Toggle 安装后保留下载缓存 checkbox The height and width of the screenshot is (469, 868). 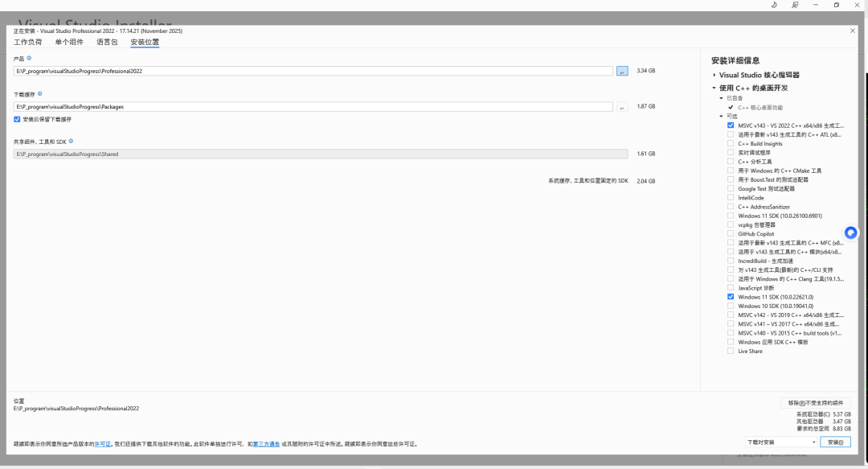pyautogui.click(x=17, y=119)
